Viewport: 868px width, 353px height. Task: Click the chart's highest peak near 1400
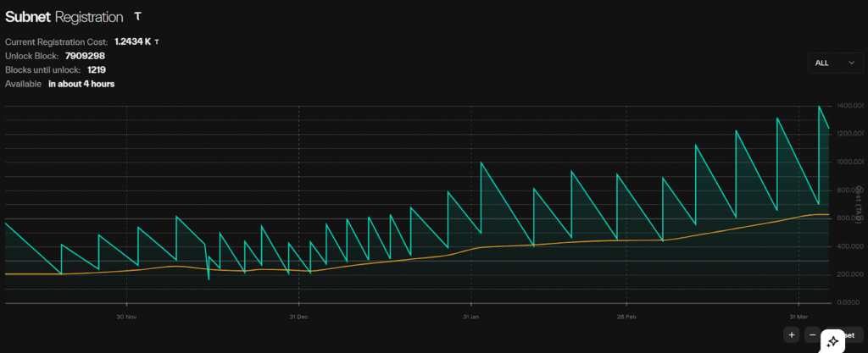[x=819, y=107]
